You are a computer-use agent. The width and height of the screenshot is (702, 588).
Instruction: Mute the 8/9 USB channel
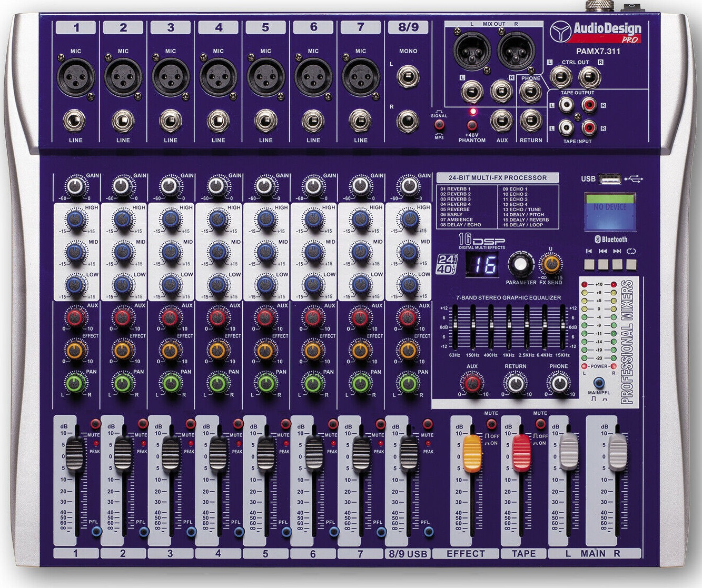pos(428,424)
